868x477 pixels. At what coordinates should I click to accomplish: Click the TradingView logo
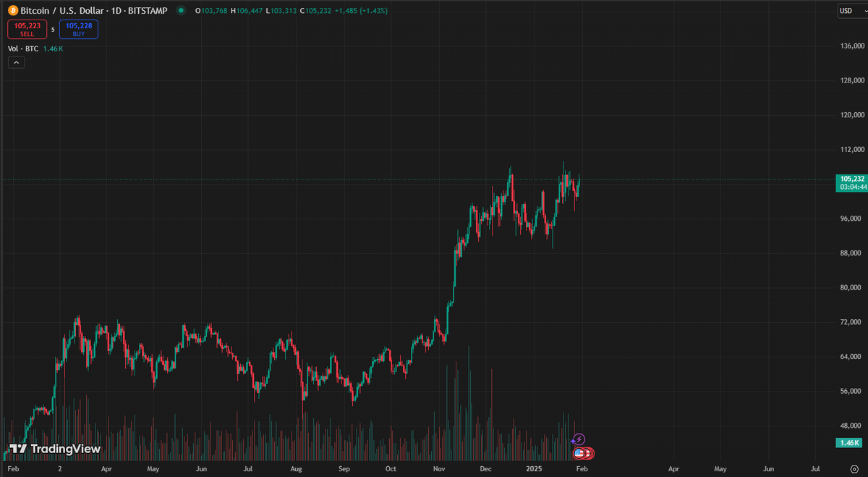(55, 449)
